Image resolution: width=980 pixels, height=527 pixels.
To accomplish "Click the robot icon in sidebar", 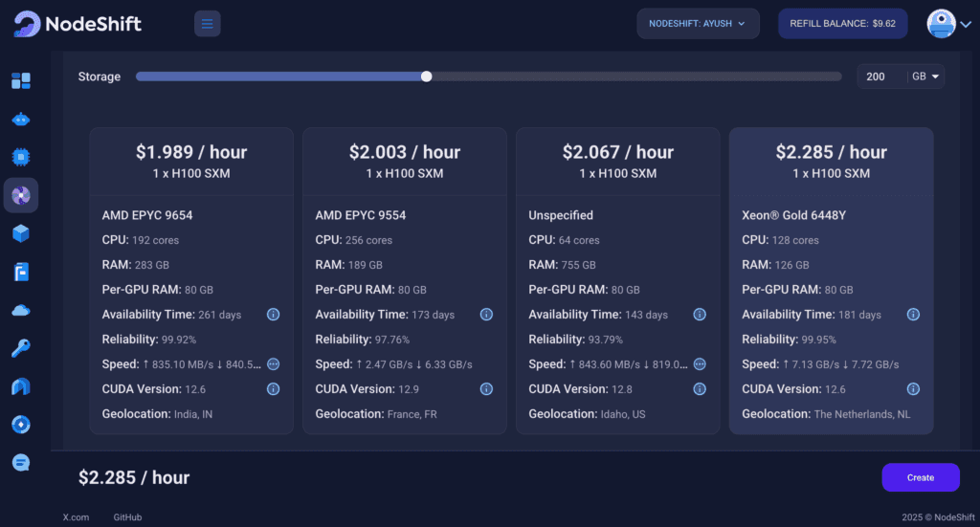I will (x=21, y=120).
